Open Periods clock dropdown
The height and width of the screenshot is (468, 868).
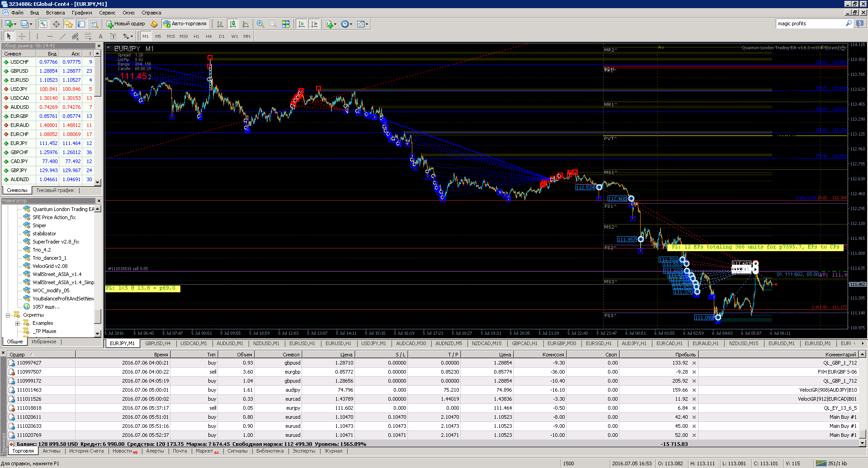(351, 24)
